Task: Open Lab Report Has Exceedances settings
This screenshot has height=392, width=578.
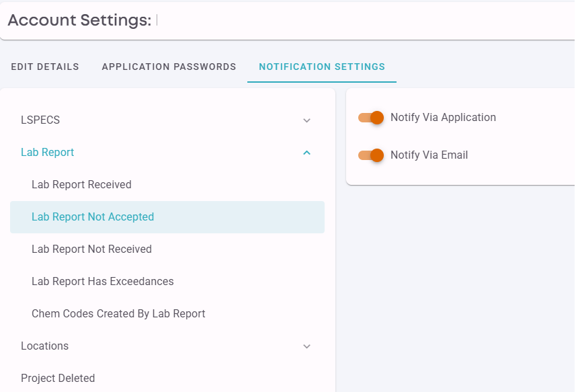Action: [167, 281]
